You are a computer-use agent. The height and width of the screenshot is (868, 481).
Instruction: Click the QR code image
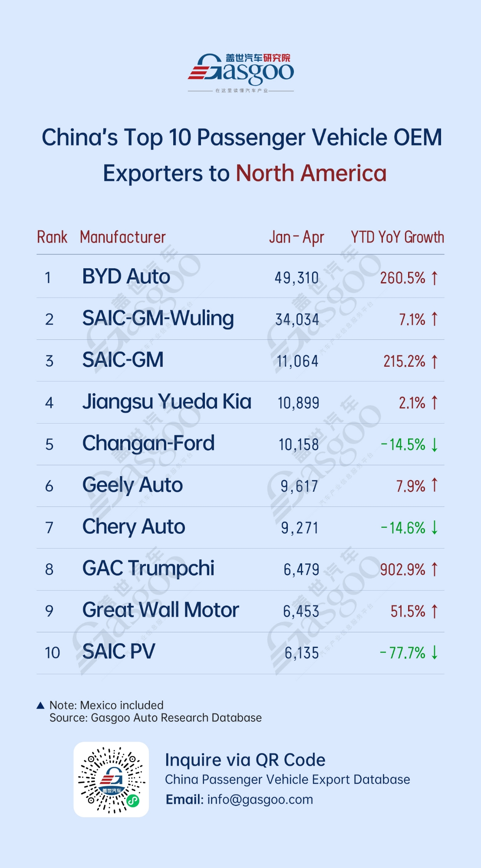[x=111, y=779]
